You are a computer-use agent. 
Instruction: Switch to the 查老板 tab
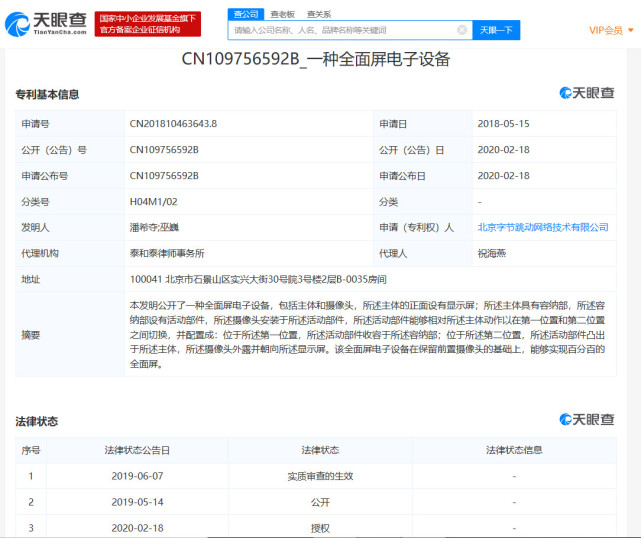tap(282, 14)
